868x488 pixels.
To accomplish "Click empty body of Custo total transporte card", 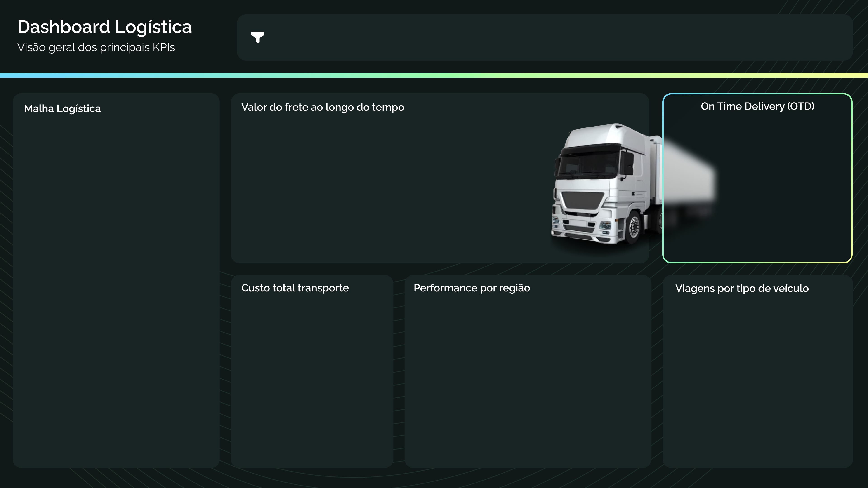I will (312, 377).
